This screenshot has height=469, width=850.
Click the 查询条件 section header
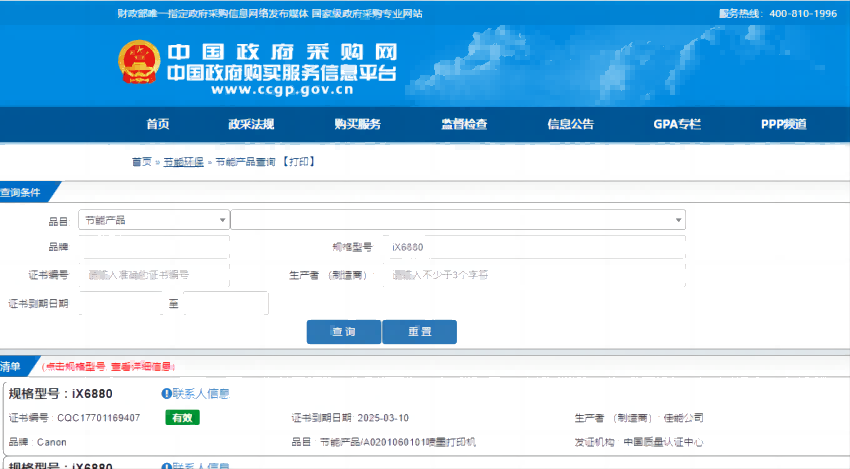pyautogui.click(x=21, y=192)
